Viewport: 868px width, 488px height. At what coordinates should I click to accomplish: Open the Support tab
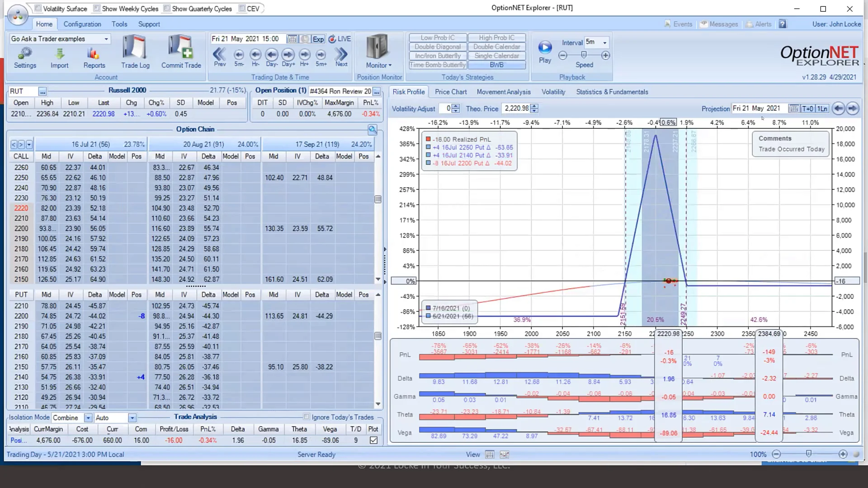(x=149, y=24)
